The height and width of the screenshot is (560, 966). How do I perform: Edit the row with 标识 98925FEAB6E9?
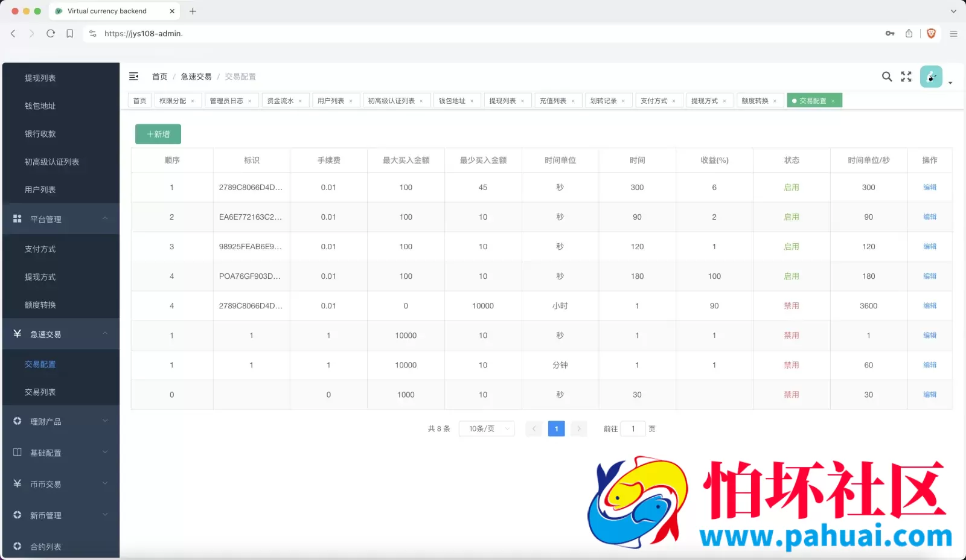(930, 246)
